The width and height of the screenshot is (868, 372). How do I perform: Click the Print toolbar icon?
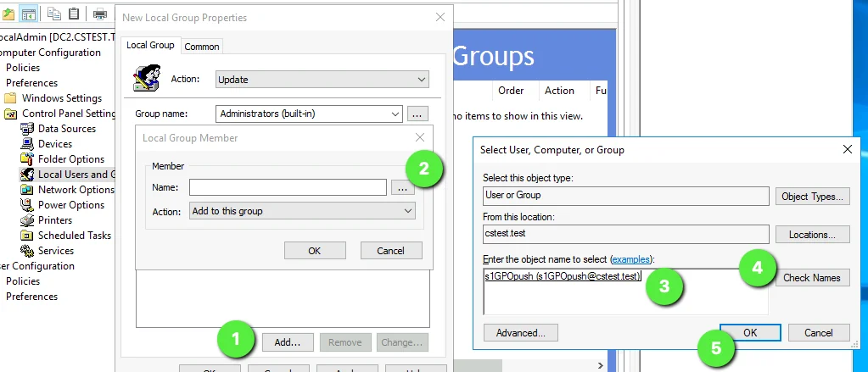click(x=100, y=14)
